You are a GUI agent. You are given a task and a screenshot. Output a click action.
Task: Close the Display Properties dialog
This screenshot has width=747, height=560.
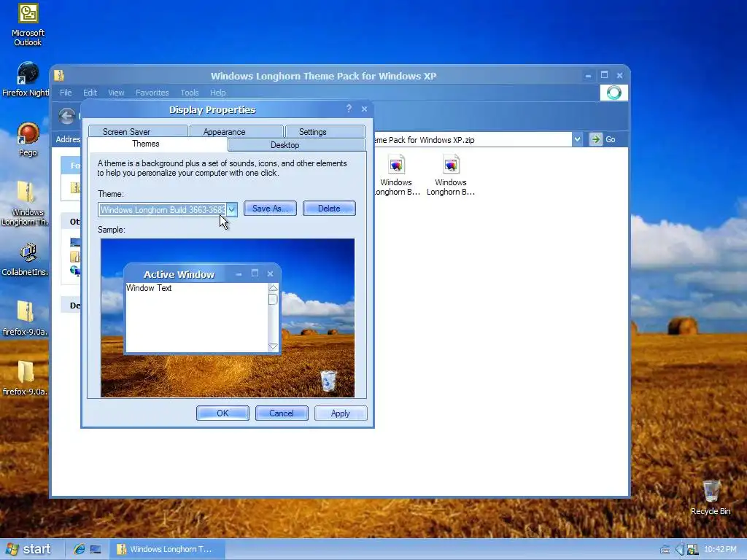click(x=365, y=109)
